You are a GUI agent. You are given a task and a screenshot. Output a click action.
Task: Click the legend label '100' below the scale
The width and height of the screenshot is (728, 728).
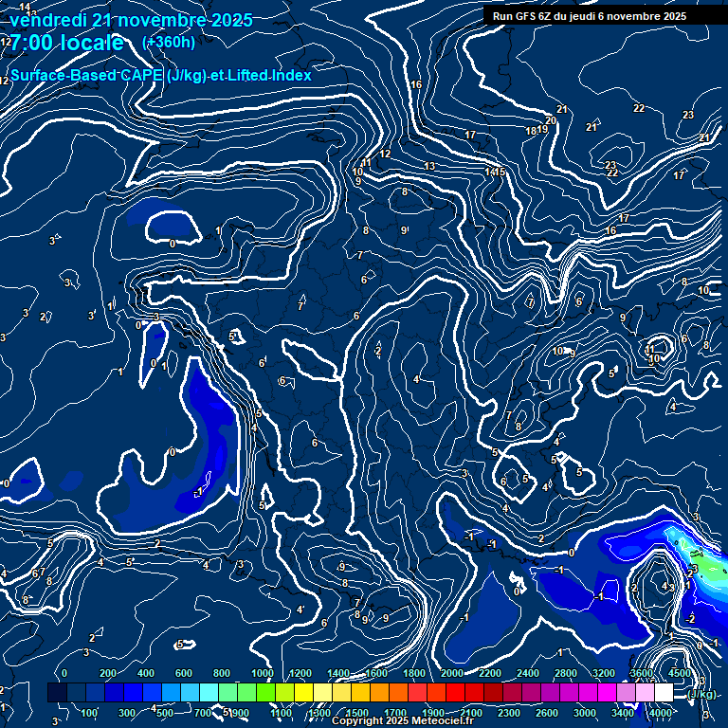pos(89,713)
